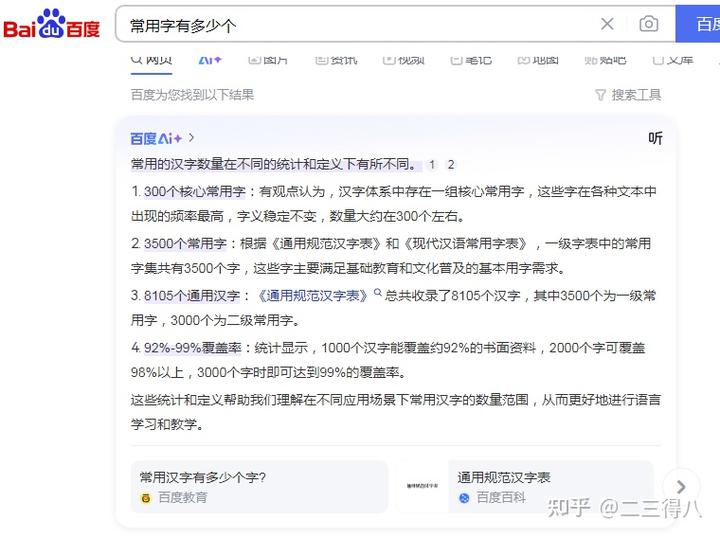Select the text 4. 92%-99%覆盖率
This screenshot has width=720, height=538.
tap(186, 348)
